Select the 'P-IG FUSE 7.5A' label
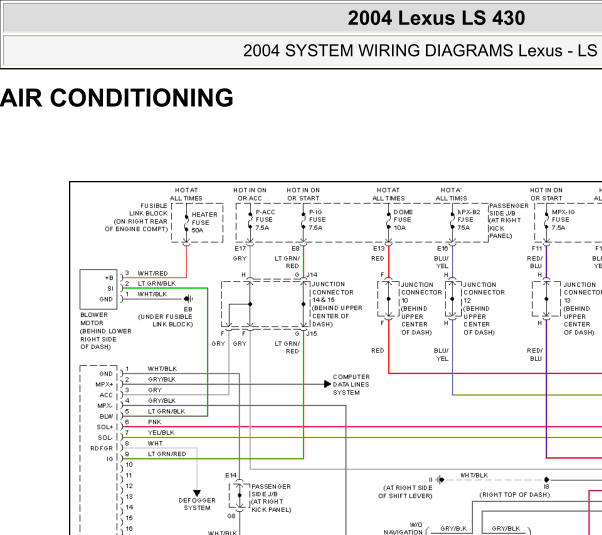This screenshot has height=535, width=602. pyautogui.click(x=317, y=220)
